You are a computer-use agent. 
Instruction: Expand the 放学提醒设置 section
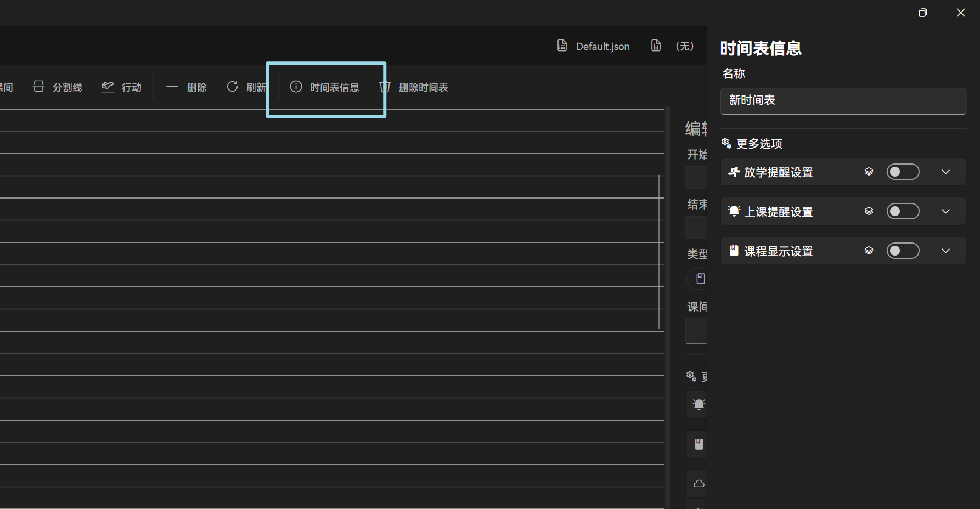pos(945,172)
